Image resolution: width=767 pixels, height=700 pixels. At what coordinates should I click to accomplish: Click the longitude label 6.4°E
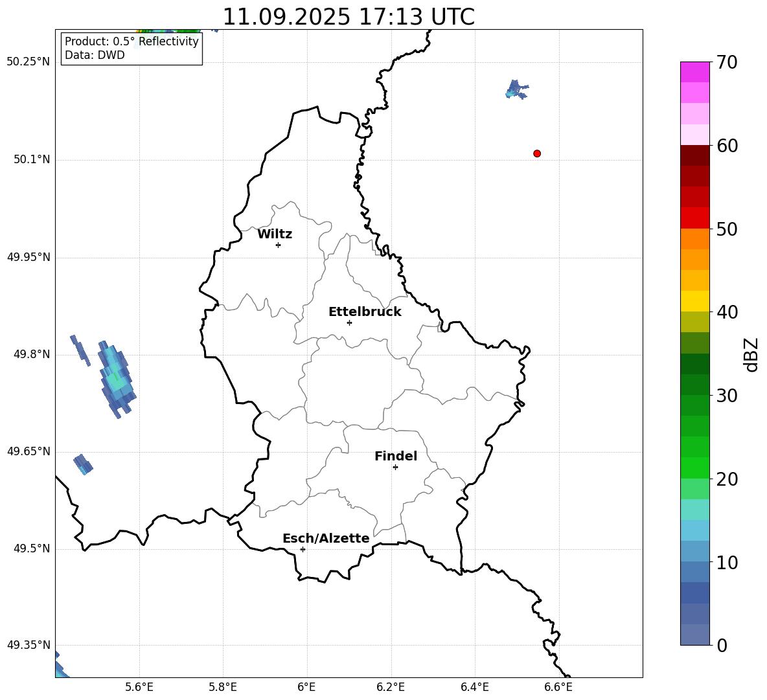(474, 687)
